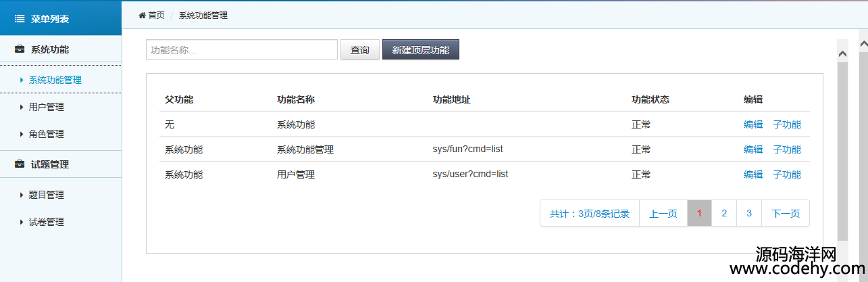Click the 功能状态 column header
The image size is (868, 282).
[650, 99]
